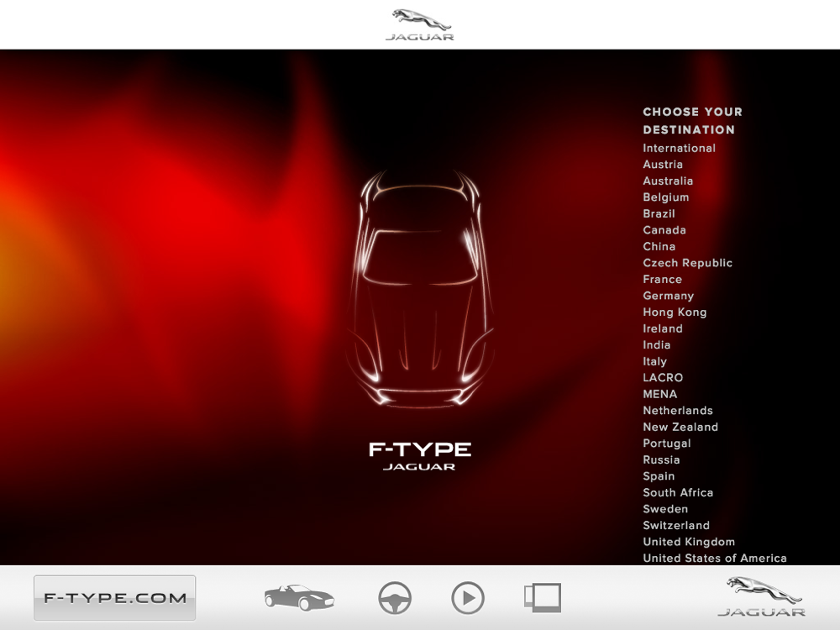Tap Switzerland as destination
Screen dimensions: 840x630
point(676,526)
